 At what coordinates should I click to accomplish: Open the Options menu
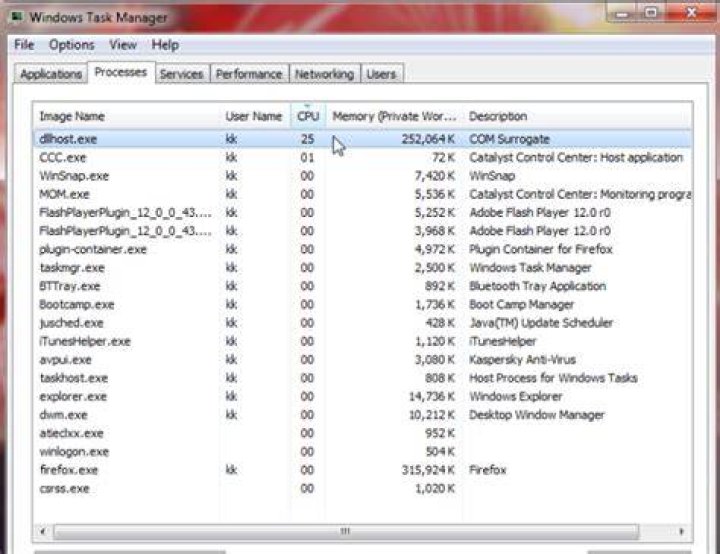pyautogui.click(x=72, y=45)
